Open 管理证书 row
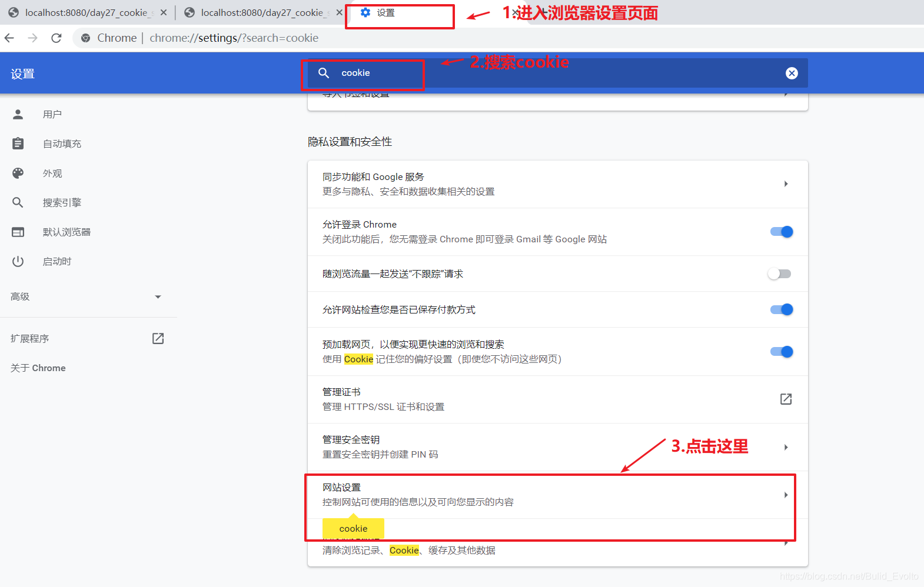The image size is (924, 587). [x=557, y=399]
